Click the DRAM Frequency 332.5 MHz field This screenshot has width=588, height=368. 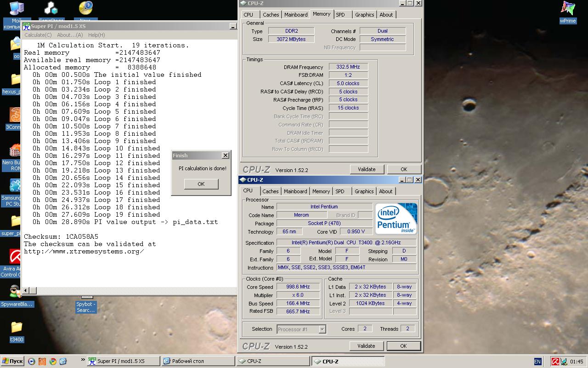point(348,67)
